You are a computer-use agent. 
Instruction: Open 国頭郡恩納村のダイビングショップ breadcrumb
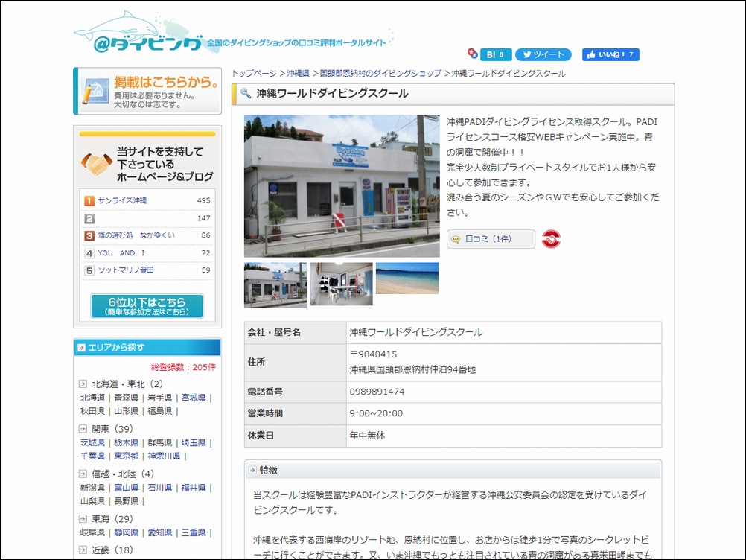380,73
